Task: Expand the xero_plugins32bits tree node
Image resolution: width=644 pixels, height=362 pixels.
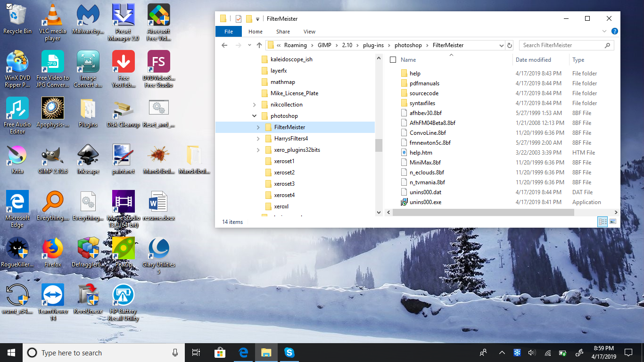Action: [x=258, y=150]
